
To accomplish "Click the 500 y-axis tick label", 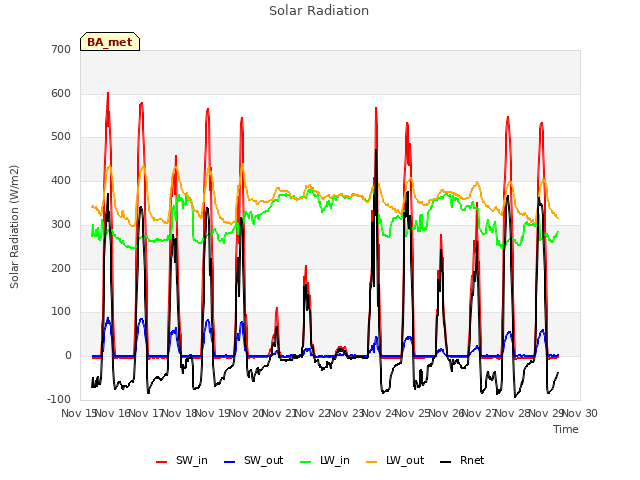I will click(x=61, y=137).
